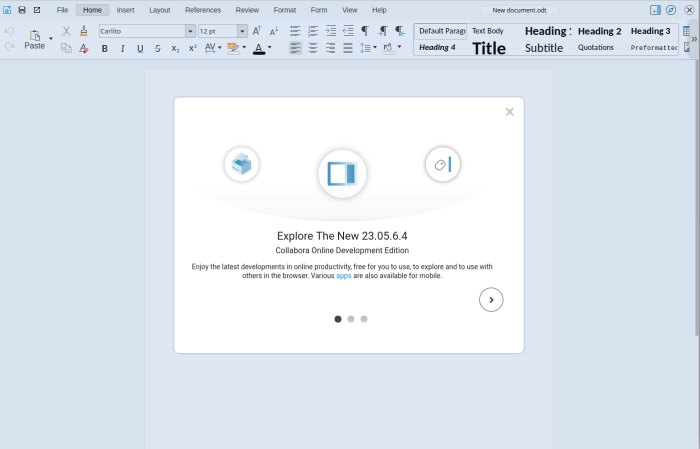Open font color black swatch
The height and width of the screenshot is (449, 700).
[x=259, y=48]
